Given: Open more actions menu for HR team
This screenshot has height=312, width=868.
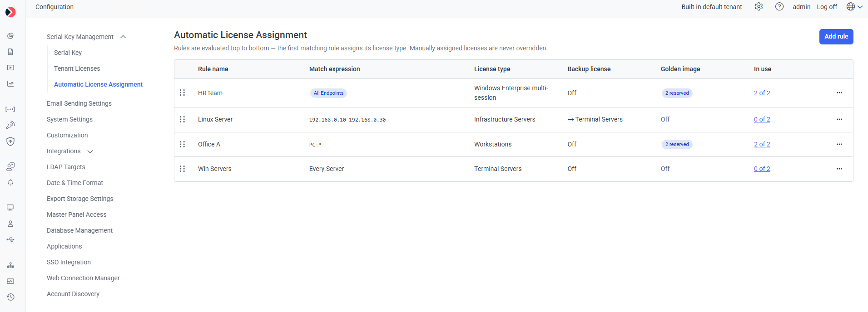Looking at the screenshot, I should tap(839, 93).
